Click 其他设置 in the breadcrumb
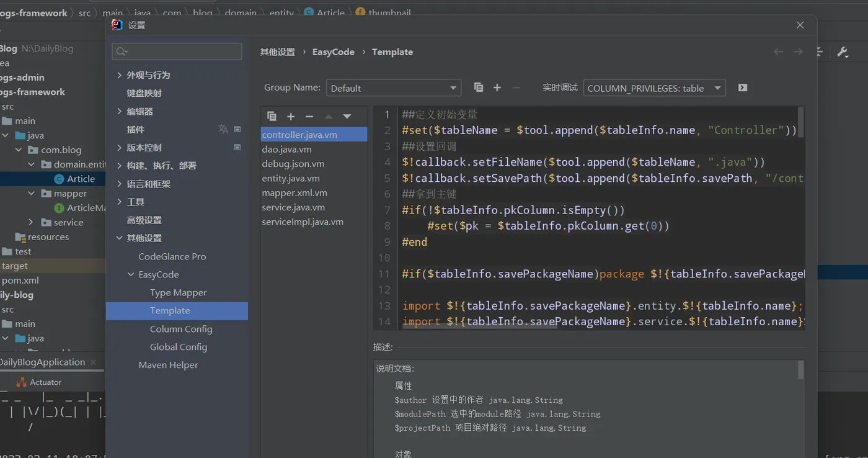The width and height of the screenshot is (868, 458). coord(277,52)
